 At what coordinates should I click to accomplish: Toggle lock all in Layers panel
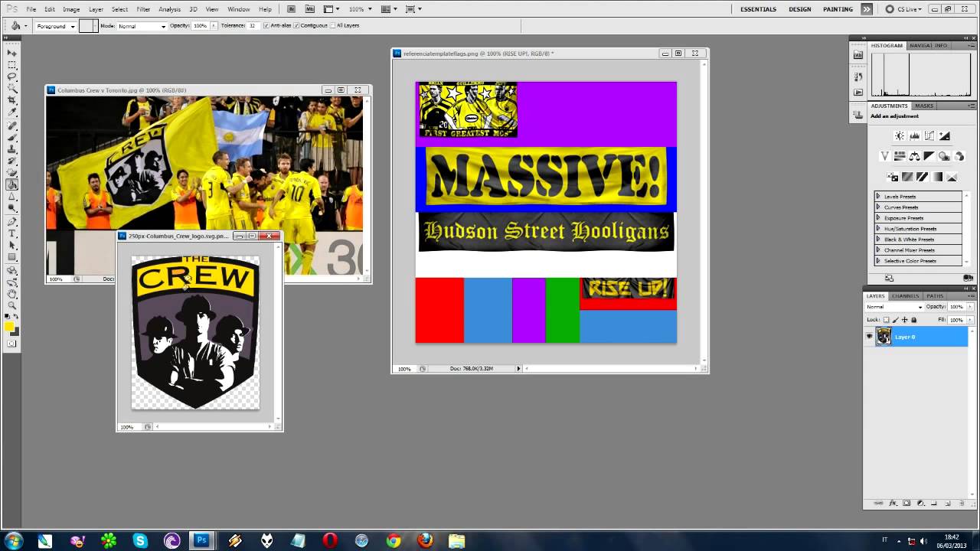tap(913, 320)
